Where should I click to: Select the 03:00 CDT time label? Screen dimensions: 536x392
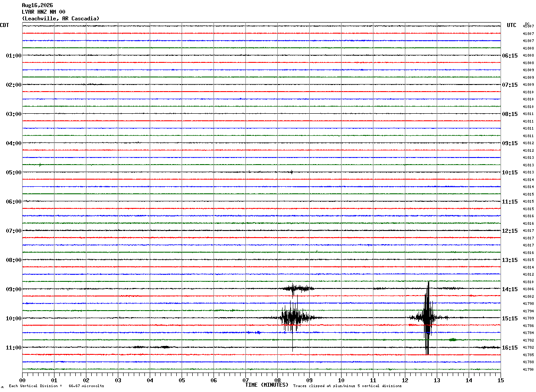[14, 114]
